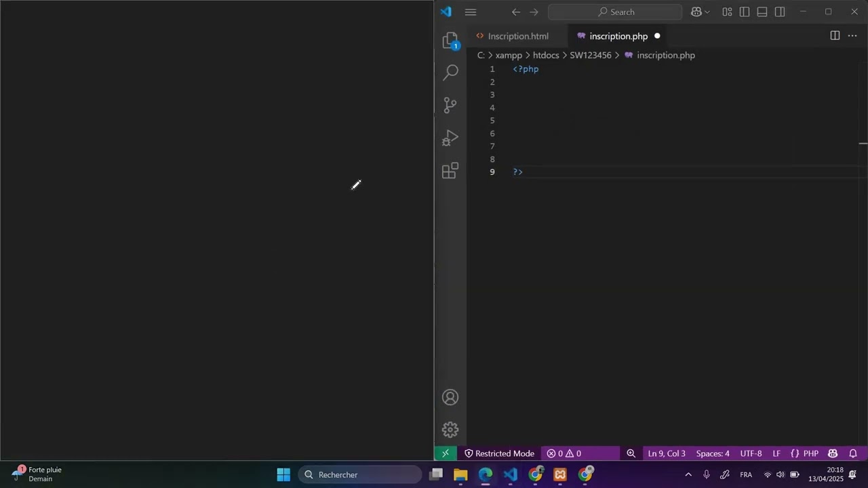Open the 20:18 clock and calendar
Viewport: 868px width, 488px height.
coord(825,474)
